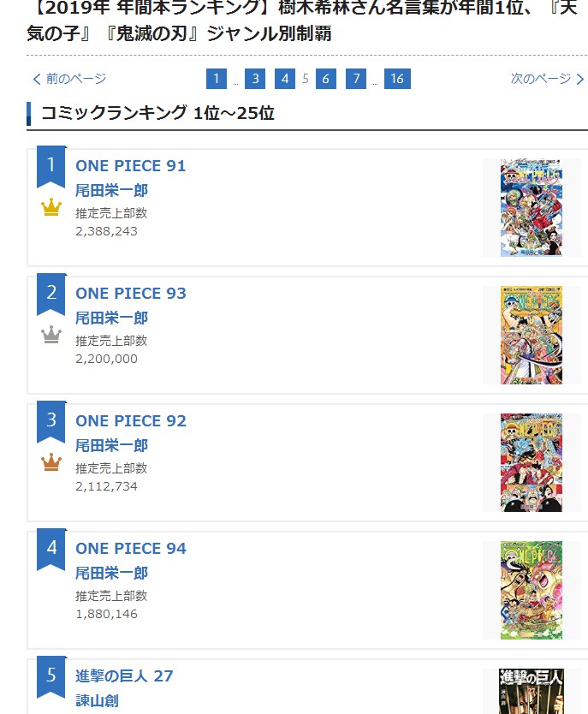The width and height of the screenshot is (588, 714).
Task: Open pagination page 1
Action: point(217,79)
